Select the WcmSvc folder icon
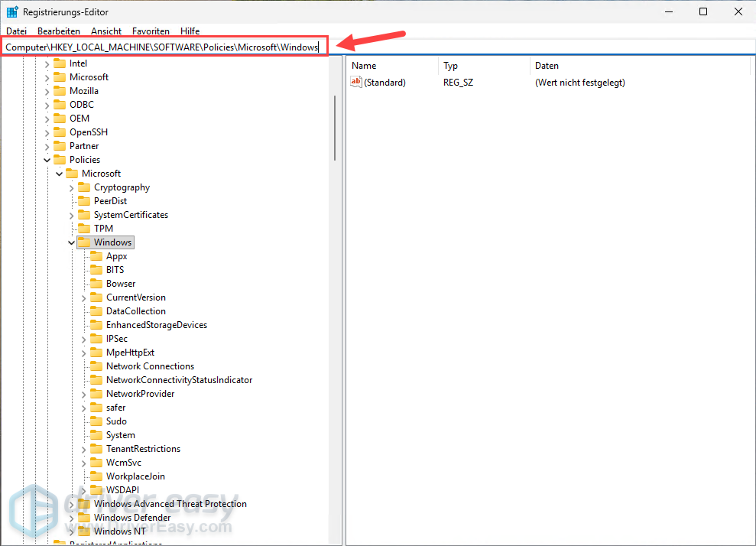 (96, 462)
